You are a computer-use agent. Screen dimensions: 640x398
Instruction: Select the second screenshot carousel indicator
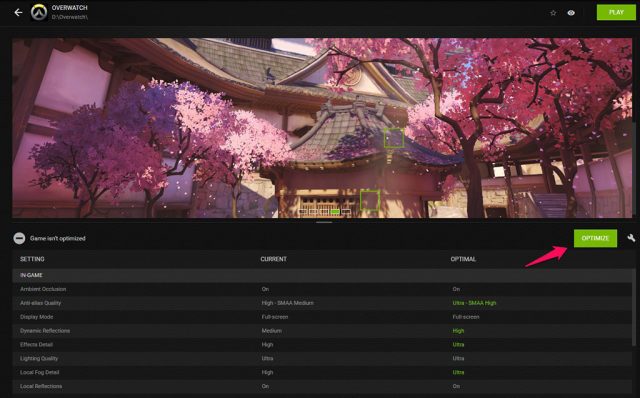[x=313, y=211]
